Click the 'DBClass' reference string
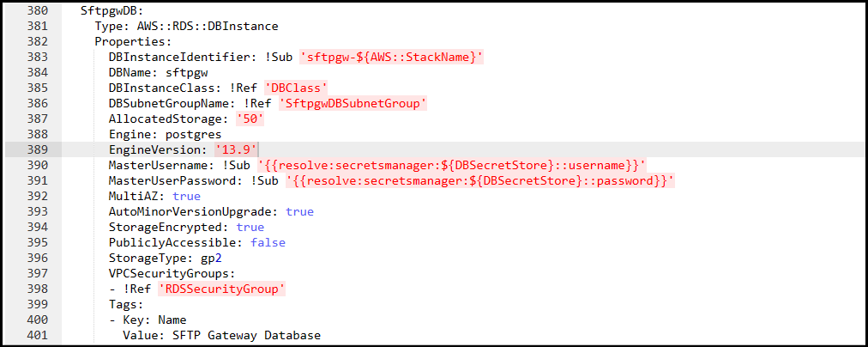The width and height of the screenshot is (868, 347). pos(297,88)
